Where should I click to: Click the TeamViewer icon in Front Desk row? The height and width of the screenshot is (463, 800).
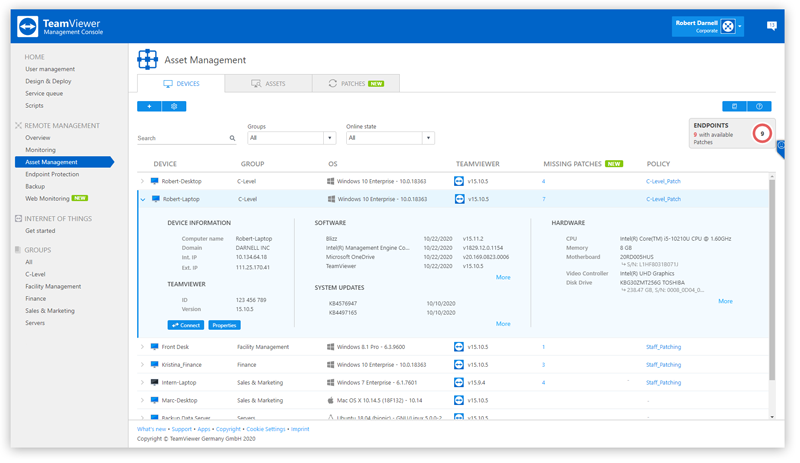(x=459, y=347)
